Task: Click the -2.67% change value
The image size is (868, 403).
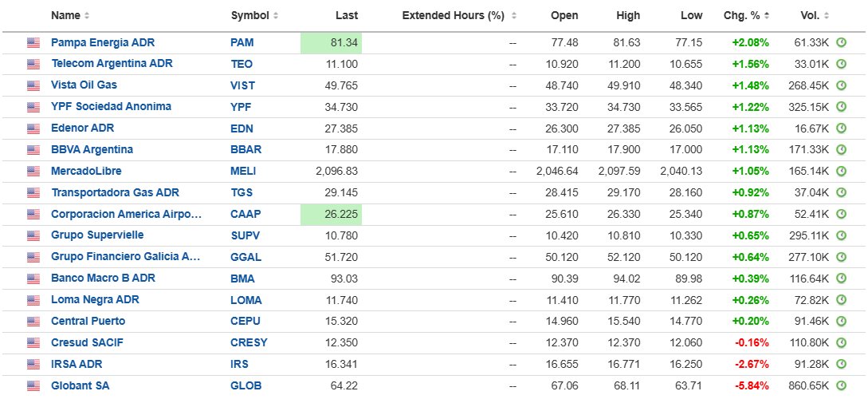Action: pos(751,364)
